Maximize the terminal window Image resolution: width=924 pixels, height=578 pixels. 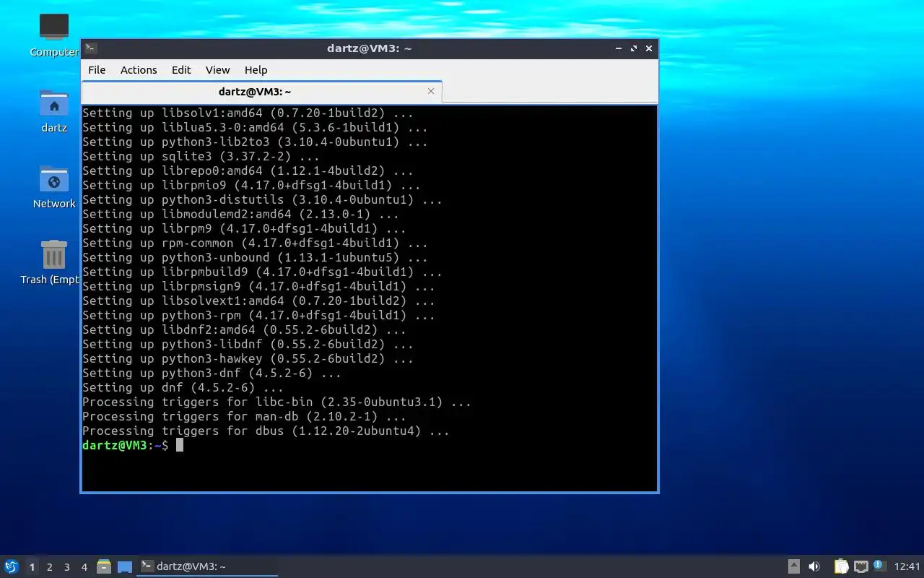[634, 48]
